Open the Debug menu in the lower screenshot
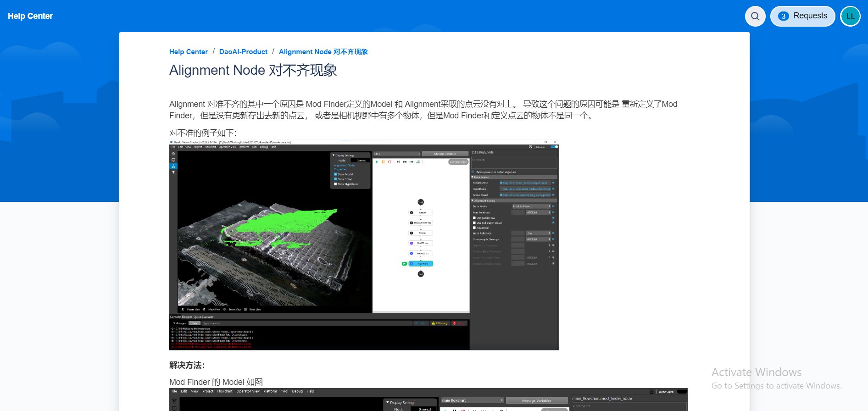This screenshot has height=411, width=868. [297, 391]
